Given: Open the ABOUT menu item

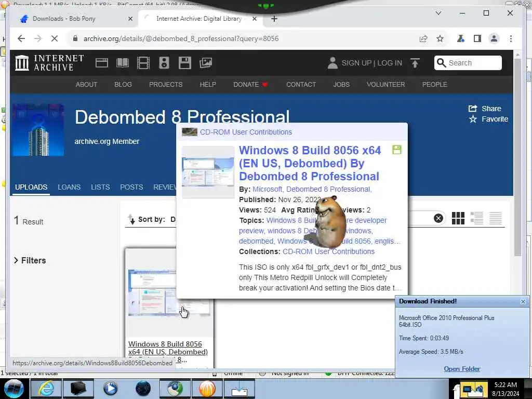Looking at the screenshot, I should point(87,85).
